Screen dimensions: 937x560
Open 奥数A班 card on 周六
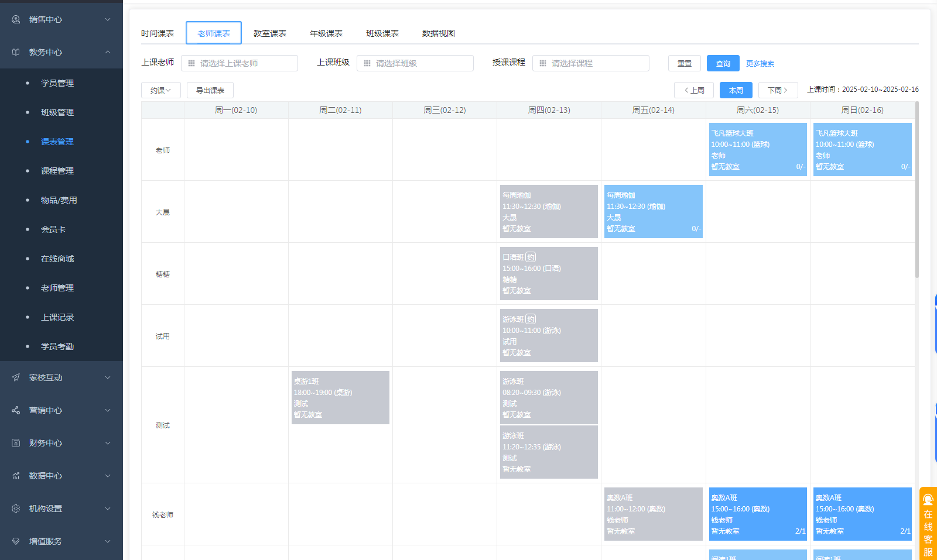(x=758, y=514)
